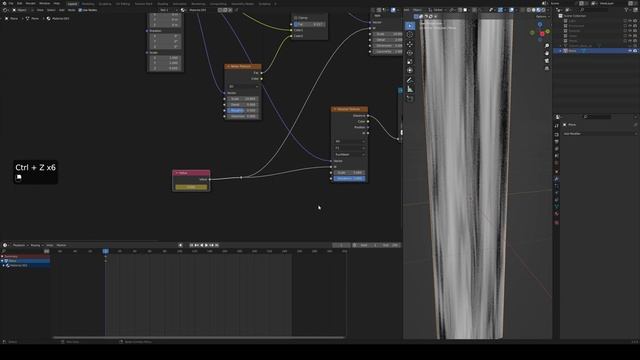The height and width of the screenshot is (360, 640).
Task: Click the Value node header
Action: tap(191, 173)
